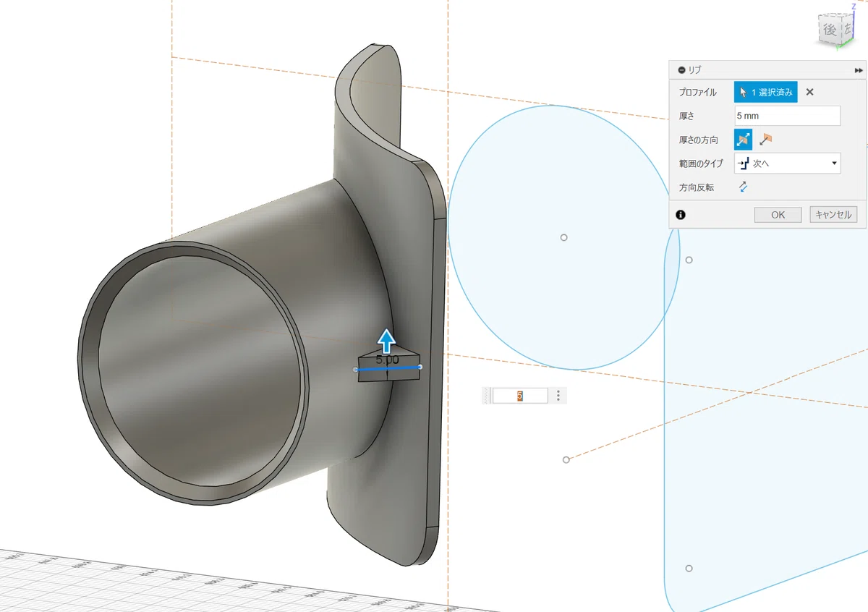Select the one-side thickness direction icon
The height and width of the screenshot is (612, 868).
pos(766,140)
